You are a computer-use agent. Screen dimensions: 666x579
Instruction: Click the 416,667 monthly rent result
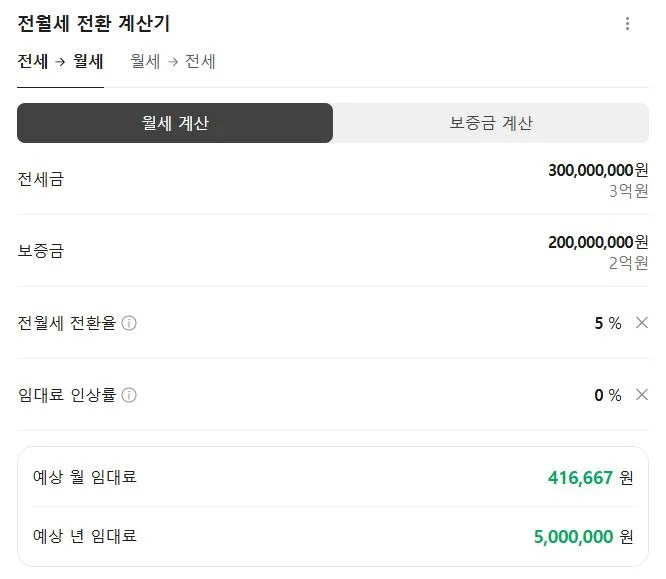pyautogui.click(x=580, y=478)
